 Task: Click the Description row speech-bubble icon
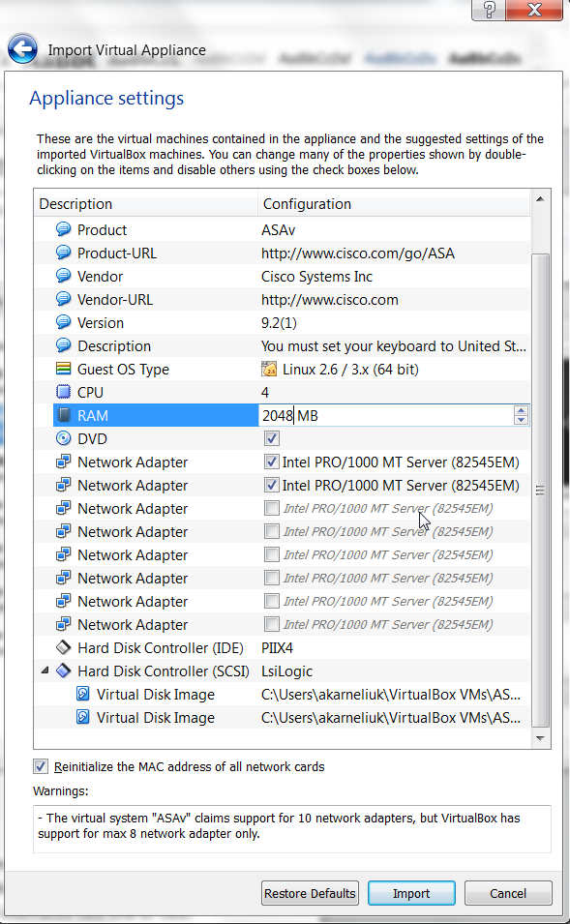[63, 345]
